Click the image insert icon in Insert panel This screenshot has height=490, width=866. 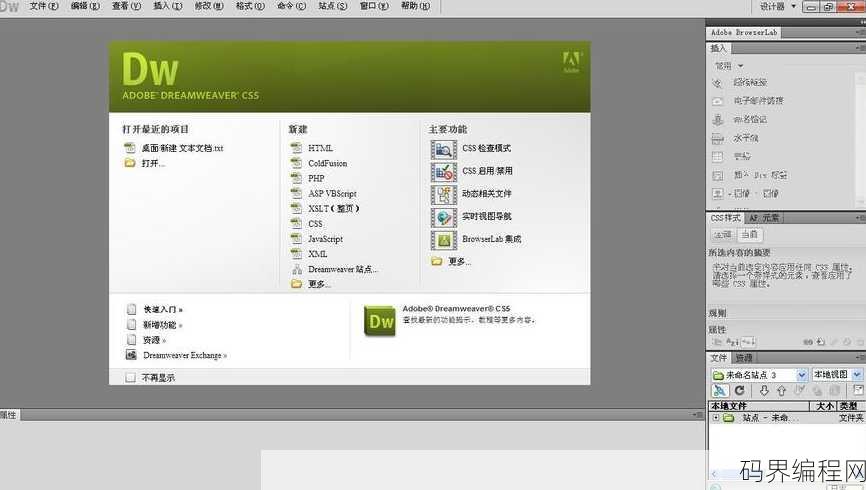point(717,193)
